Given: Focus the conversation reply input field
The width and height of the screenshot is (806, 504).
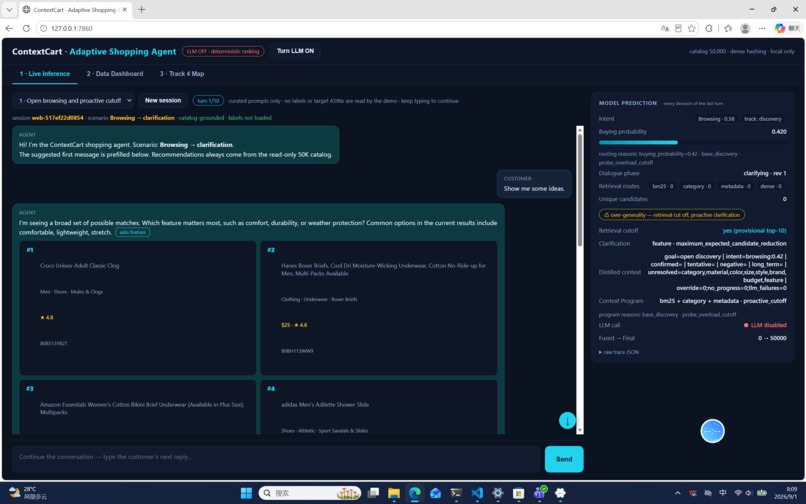Looking at the screenshot, I should click(x=277, y=459).
